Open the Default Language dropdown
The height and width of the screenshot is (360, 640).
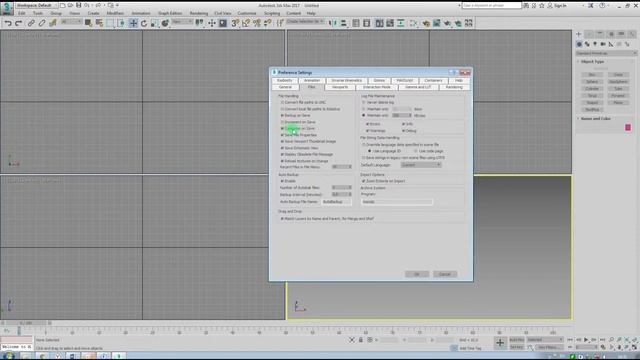point(421,165)
